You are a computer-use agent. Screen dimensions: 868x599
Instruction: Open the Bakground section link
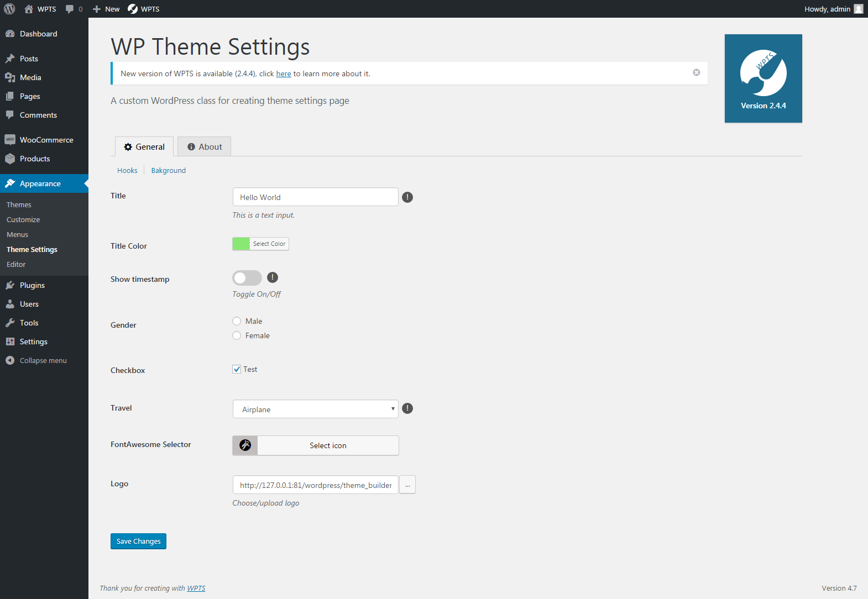[169, 170]
